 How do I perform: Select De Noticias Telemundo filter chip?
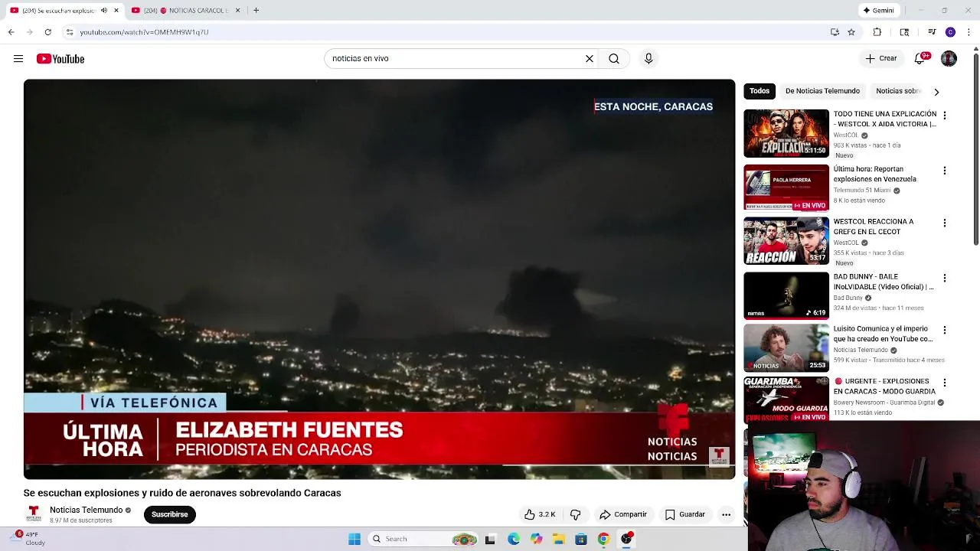822,91
